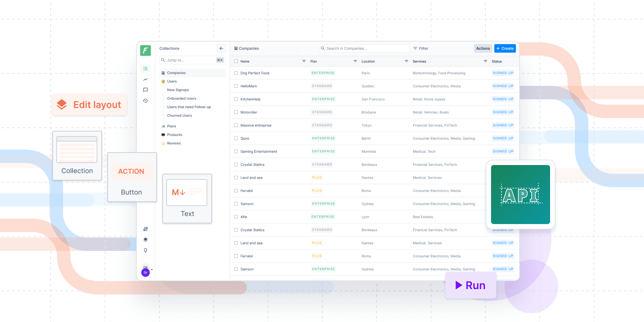
Task: Check the Dog Perfect Food row
Action: point(236,73)
